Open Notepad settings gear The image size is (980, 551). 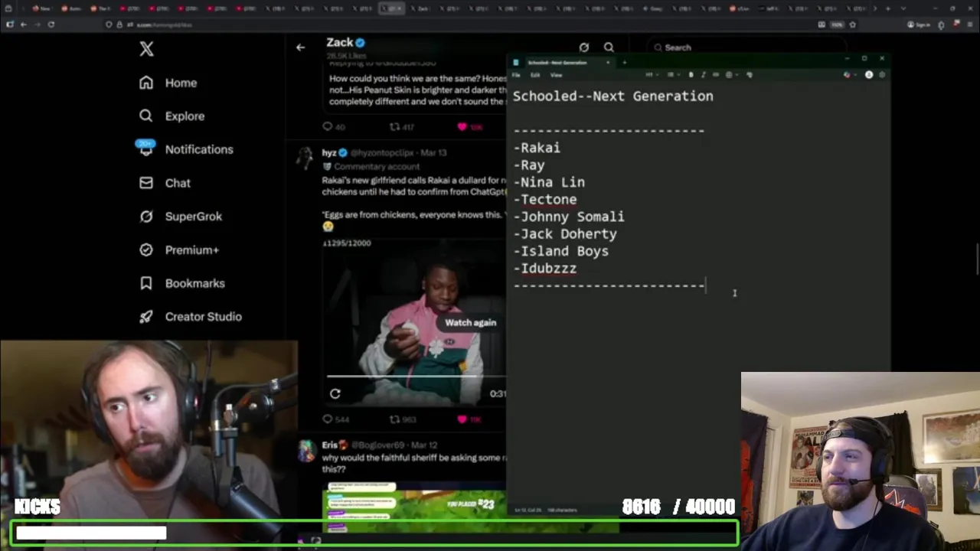pyautogui.click(x=882, y=75)
